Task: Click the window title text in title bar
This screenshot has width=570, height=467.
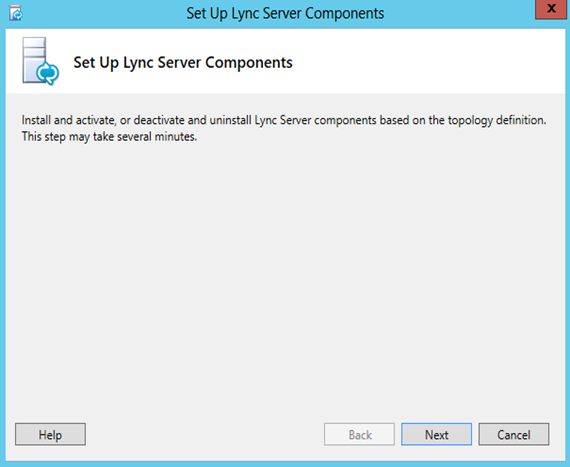Action: [x=285, y=13]
